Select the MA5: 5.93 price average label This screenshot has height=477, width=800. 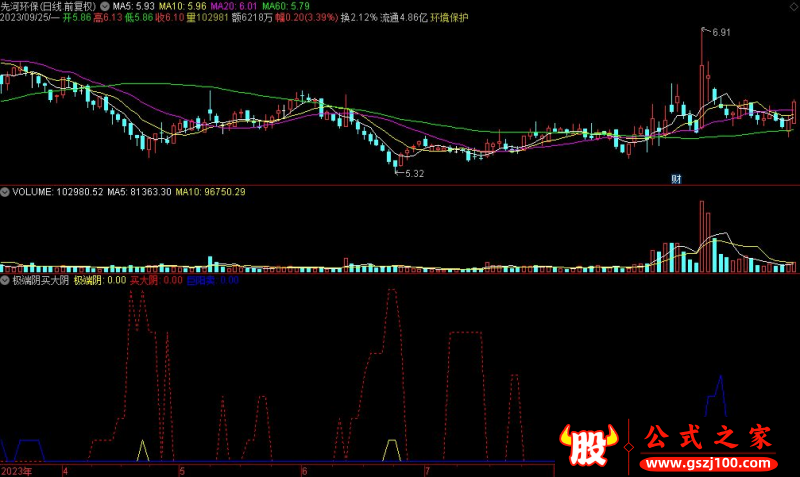coord(134,7)
